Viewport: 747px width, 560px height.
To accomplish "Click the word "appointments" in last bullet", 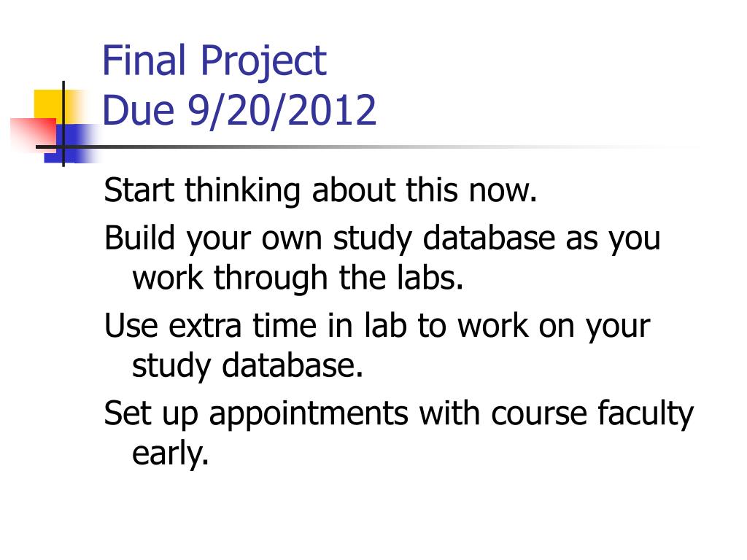I will click(309, 413).
